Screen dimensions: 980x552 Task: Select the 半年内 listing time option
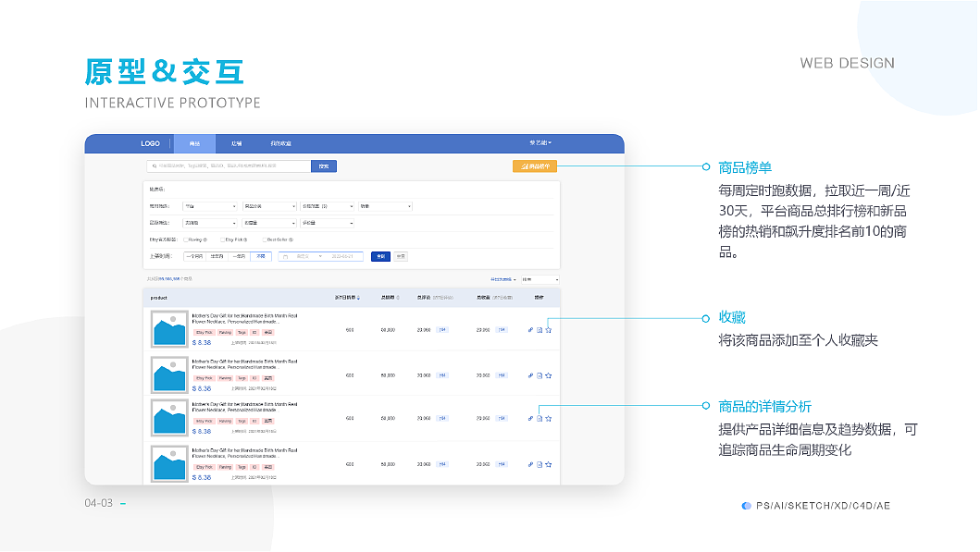click(x=217, y=257)
